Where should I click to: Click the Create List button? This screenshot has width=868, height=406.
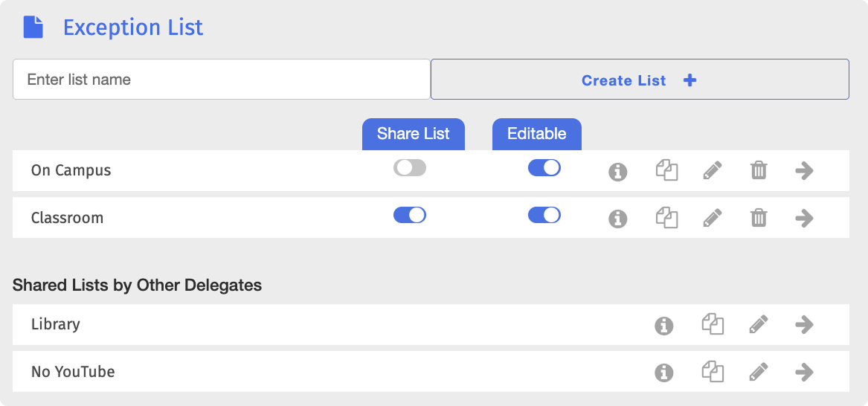(640, 80)
